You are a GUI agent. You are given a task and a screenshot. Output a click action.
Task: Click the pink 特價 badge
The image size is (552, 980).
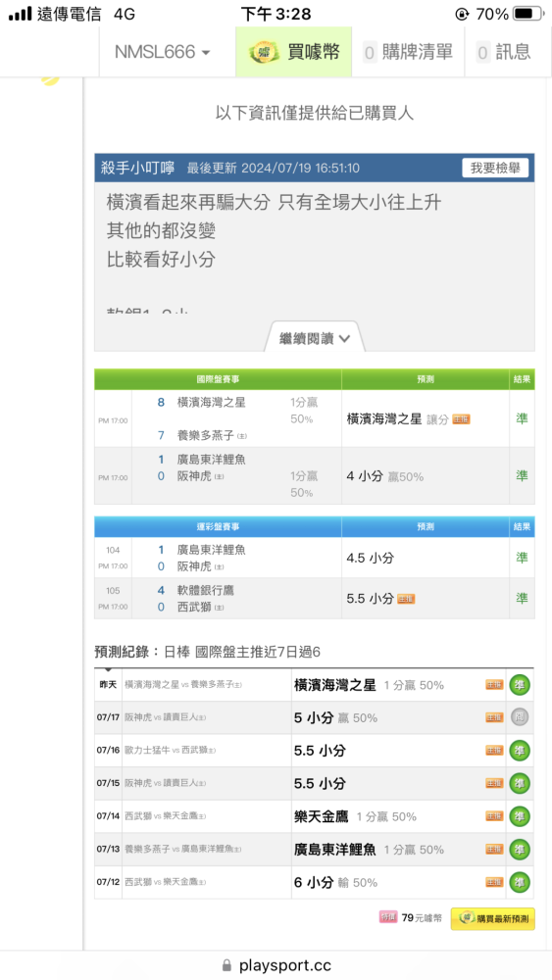point(387,917)
